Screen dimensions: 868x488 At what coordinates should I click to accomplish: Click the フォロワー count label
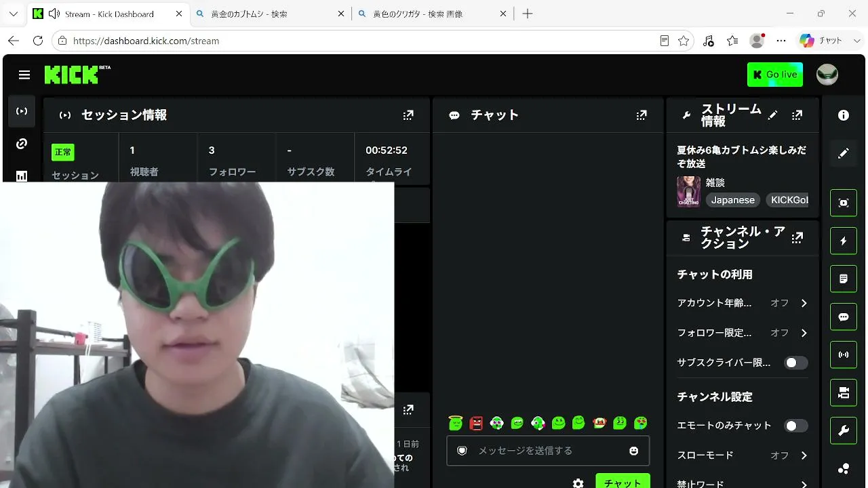233,172
